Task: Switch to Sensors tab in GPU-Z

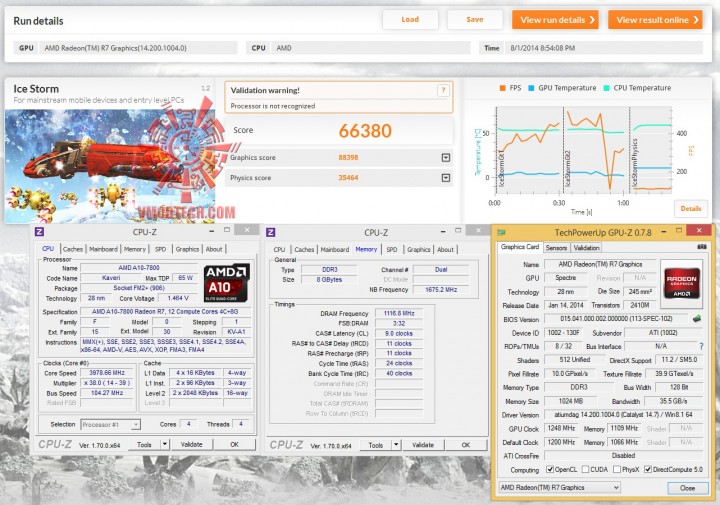Action: 557,248
